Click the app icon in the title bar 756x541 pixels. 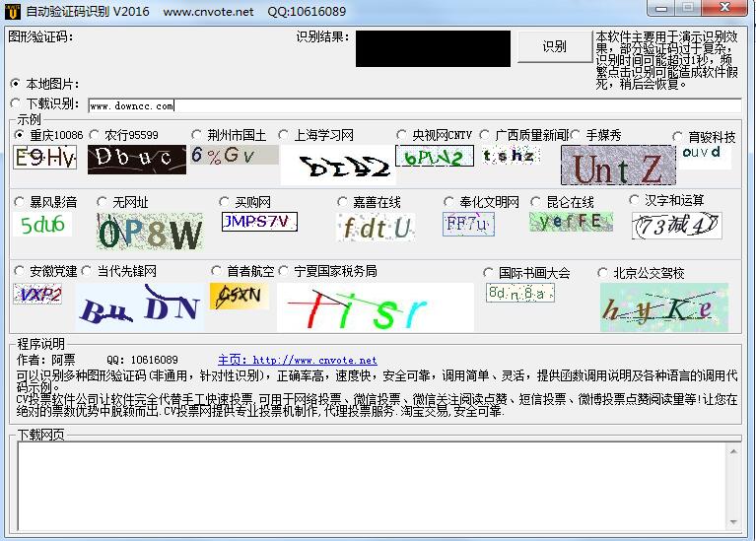tap(13, 12)
